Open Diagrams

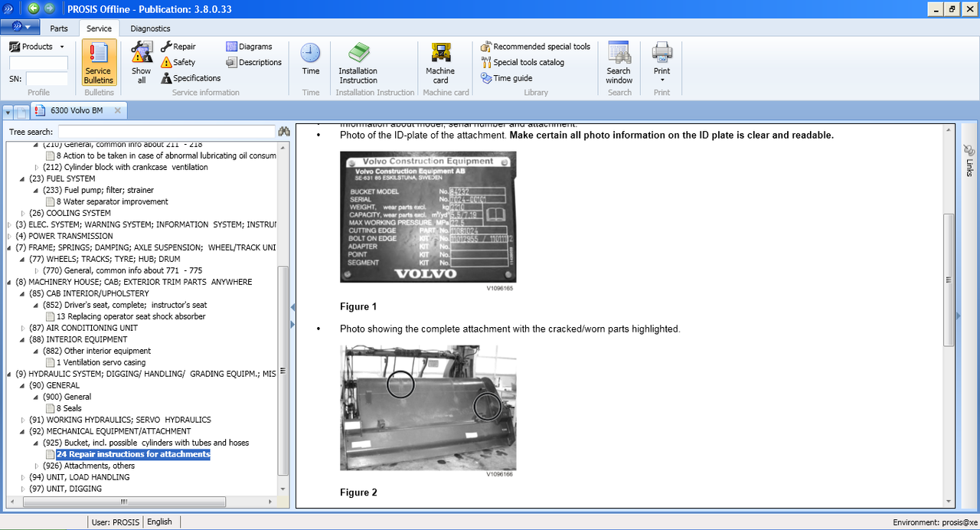click(250, 47)
